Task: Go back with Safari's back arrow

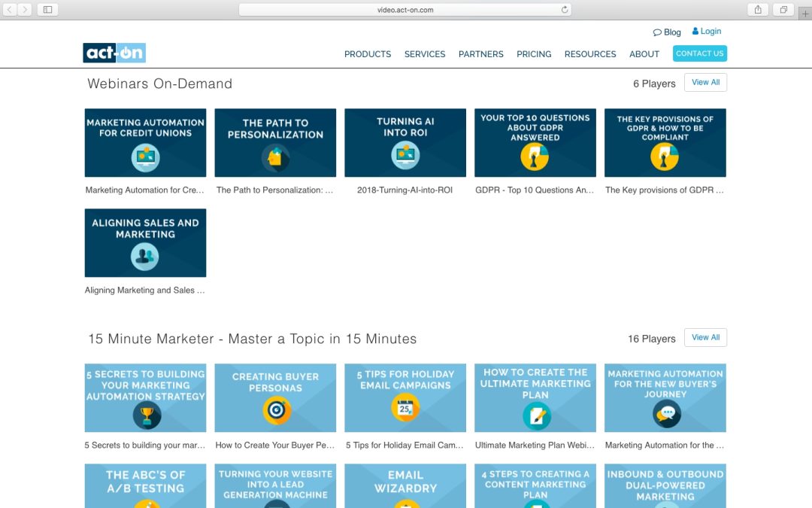Action: click(x=10, y=9)
